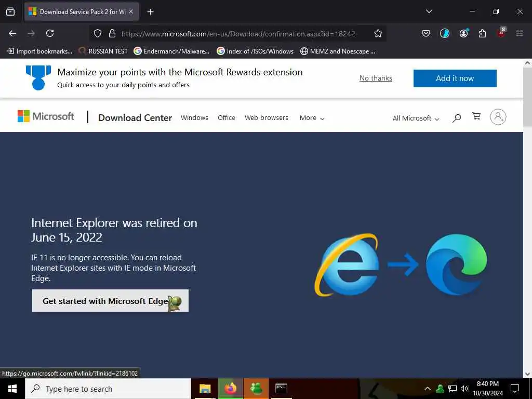The width and height of the screenshot is (532, 399).
Task: Open Import bookmarks toolbar item
Action: tap(39, 51)
